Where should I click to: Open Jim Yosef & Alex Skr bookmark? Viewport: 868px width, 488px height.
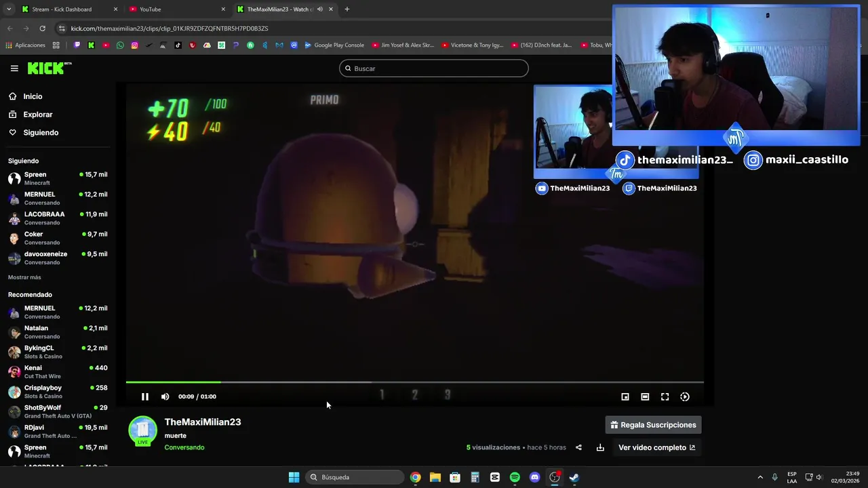(403, 45)
